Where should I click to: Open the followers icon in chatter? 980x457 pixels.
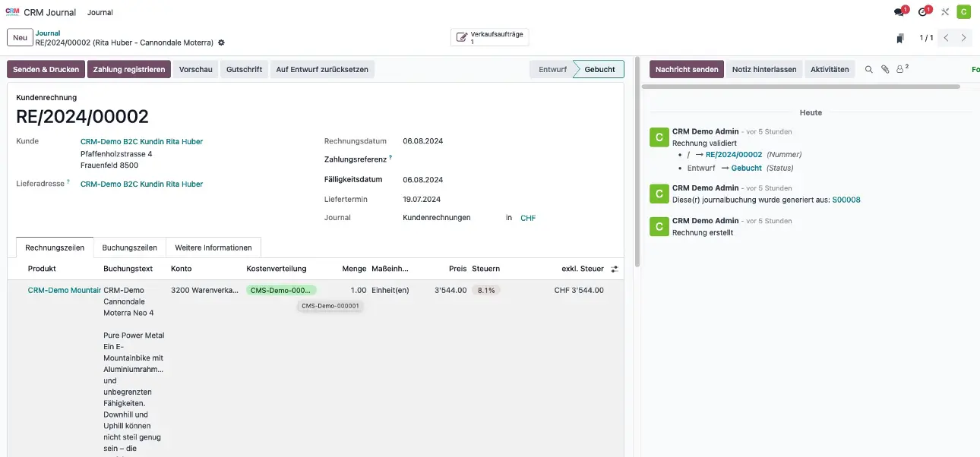[902, 69]
